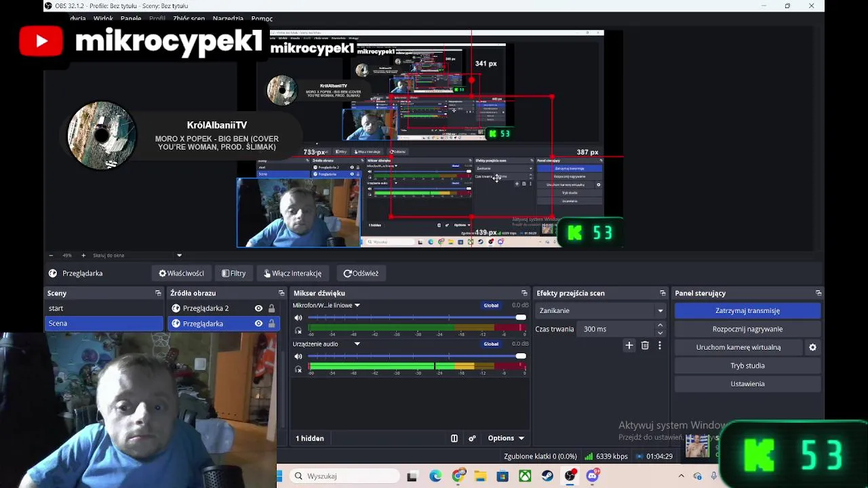Viewport: 868px width, 488px height.
Task: Open the Widok menu
Action: (103, 19)
